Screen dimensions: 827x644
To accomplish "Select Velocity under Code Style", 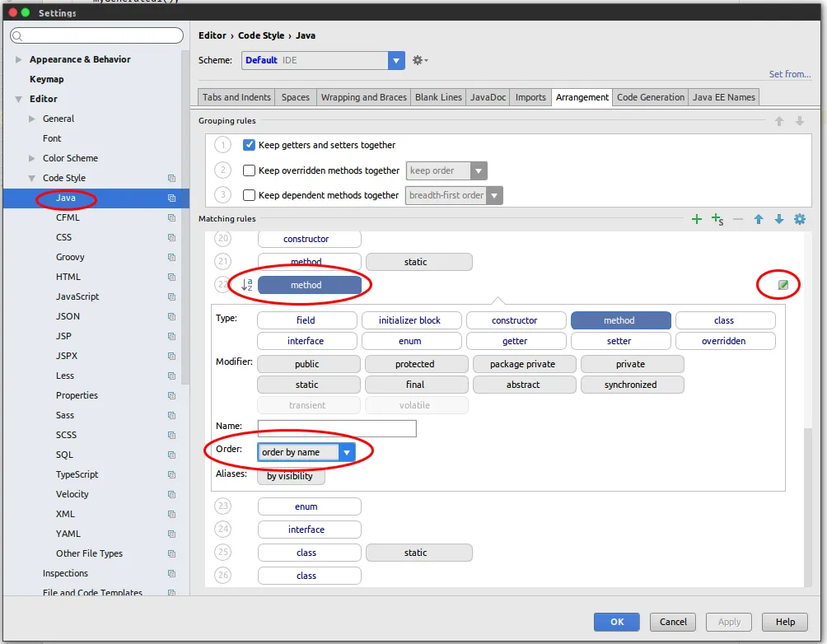I will (x=72, y=494).
